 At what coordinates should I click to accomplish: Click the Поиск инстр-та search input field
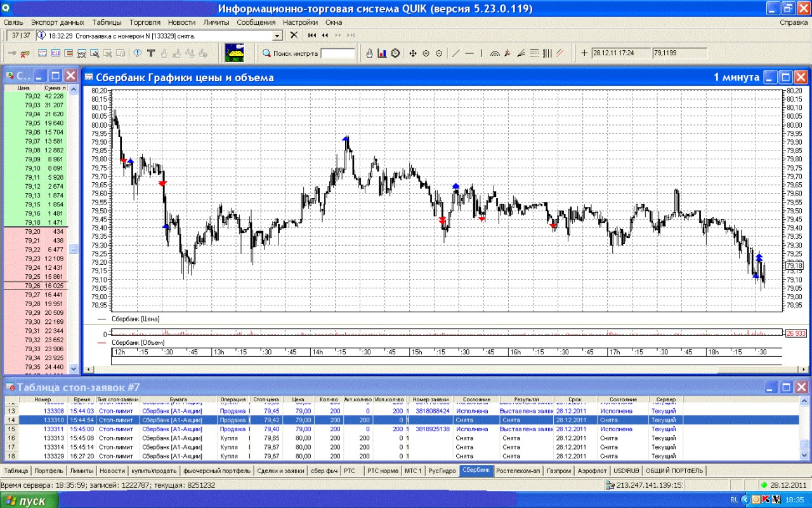[337, 53]
